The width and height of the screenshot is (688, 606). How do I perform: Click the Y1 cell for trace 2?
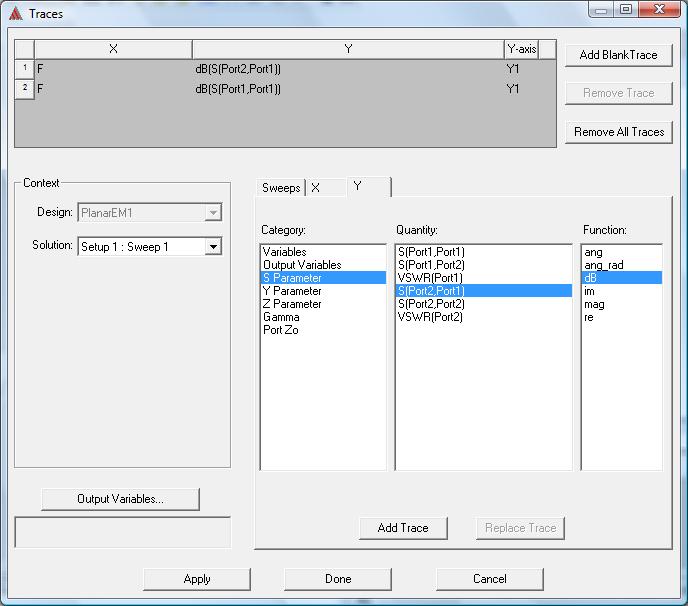pyautogui.click(x=521, y=89)
